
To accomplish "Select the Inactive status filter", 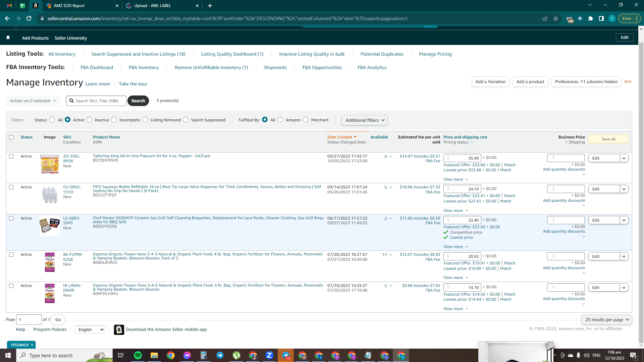I will point(90,120).
